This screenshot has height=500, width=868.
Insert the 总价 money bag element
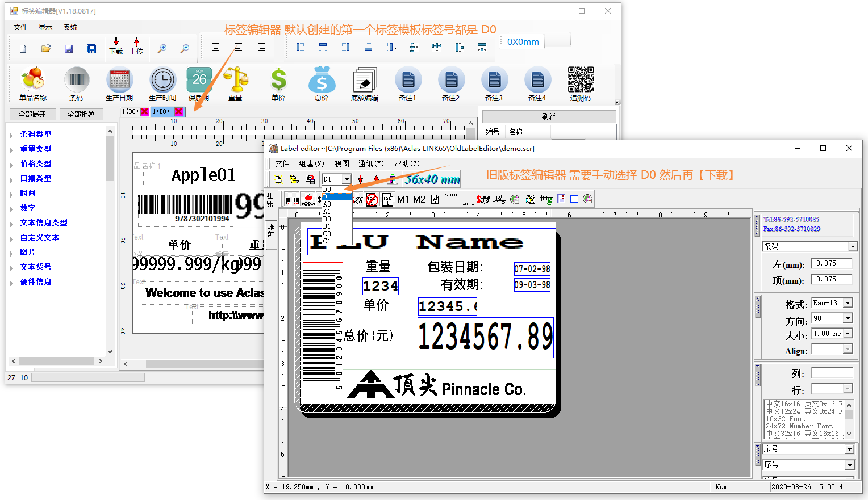[322, 81]
